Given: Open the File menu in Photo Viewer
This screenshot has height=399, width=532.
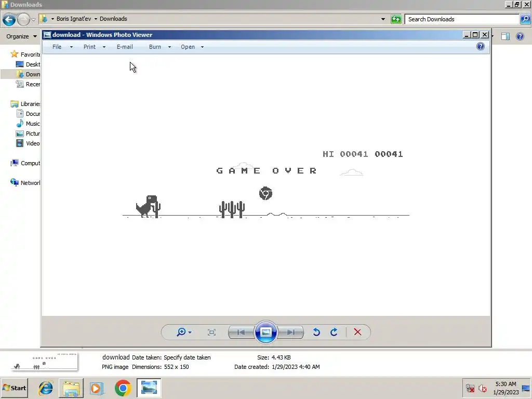Looking at the screenshot, I should pos(57,47).
